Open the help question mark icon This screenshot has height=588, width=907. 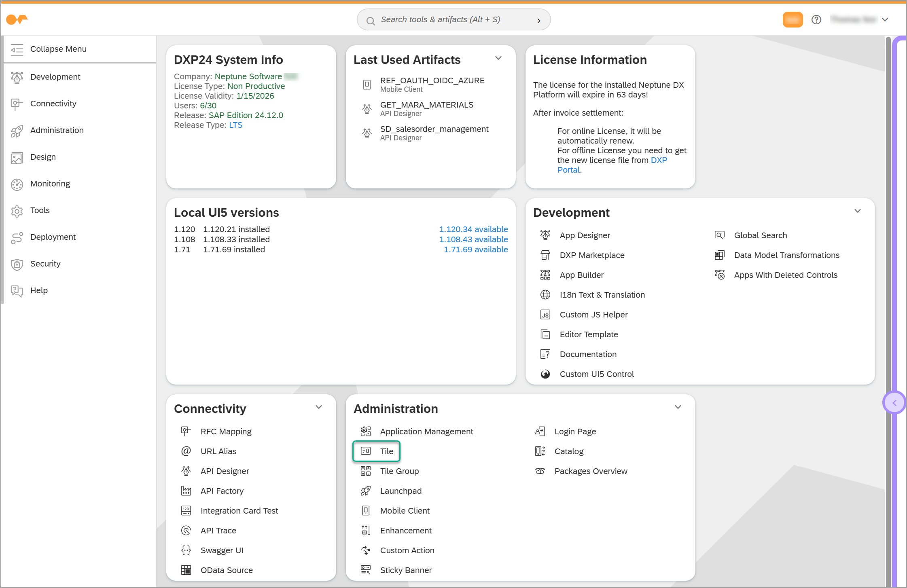(x=816, y=19)
